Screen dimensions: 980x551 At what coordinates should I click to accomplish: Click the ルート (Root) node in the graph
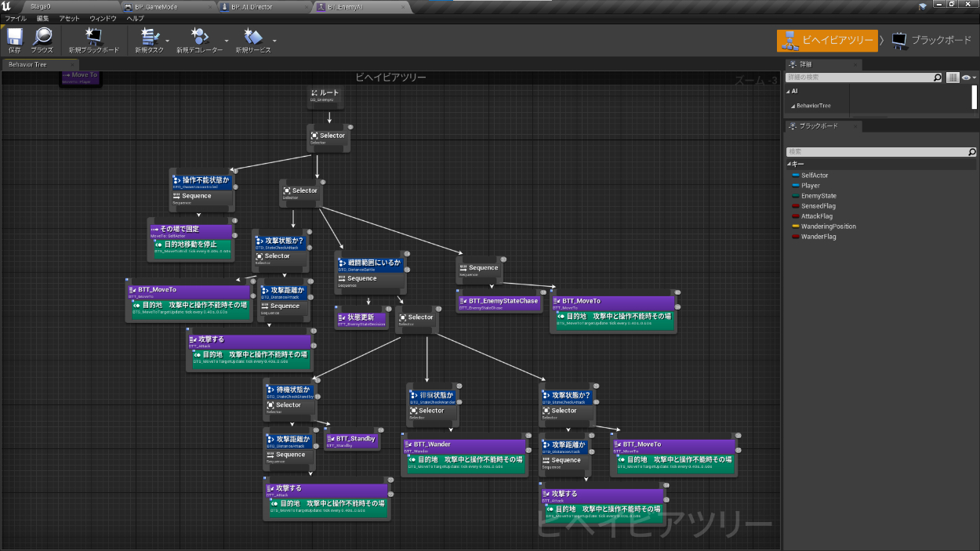point(325,96)
